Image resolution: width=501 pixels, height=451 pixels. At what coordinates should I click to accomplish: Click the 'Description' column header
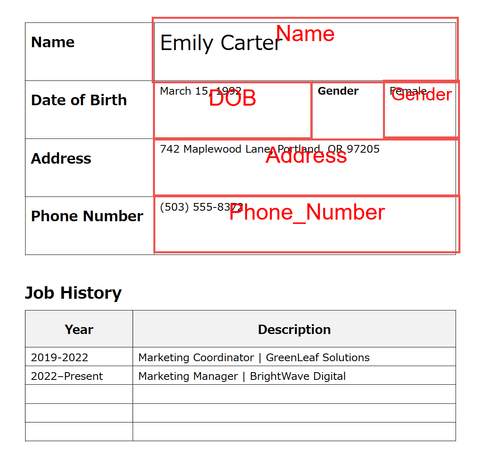point(294,329)
